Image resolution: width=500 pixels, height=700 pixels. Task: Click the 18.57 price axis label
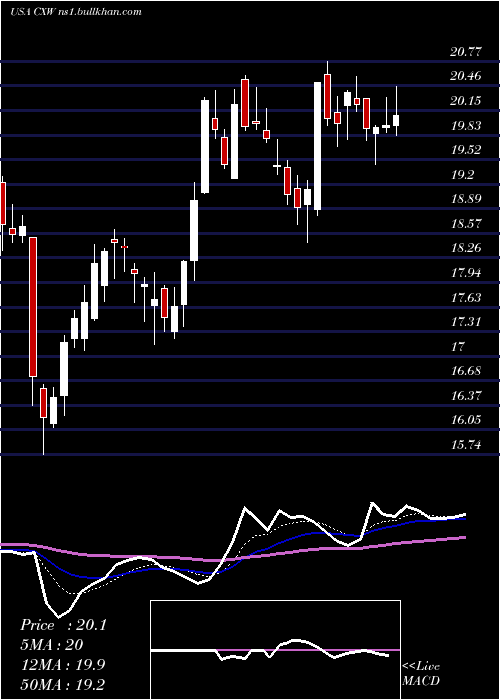[466, 224]
